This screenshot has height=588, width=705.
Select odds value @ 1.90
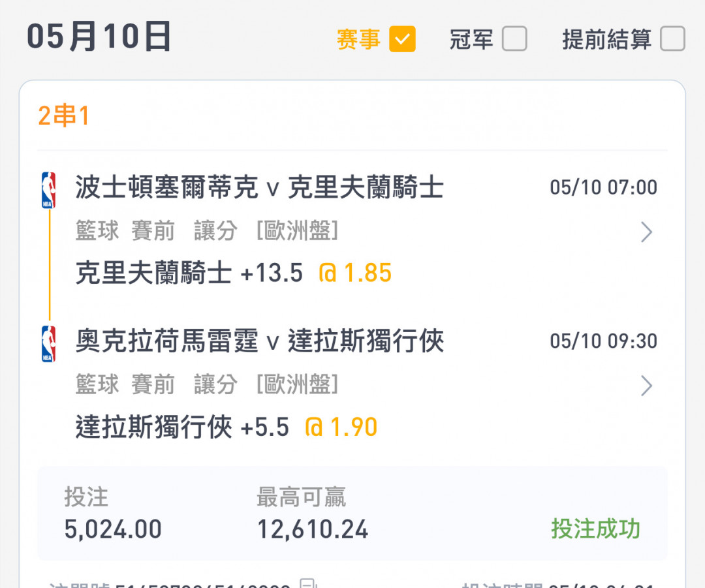(x=341, y=427)
